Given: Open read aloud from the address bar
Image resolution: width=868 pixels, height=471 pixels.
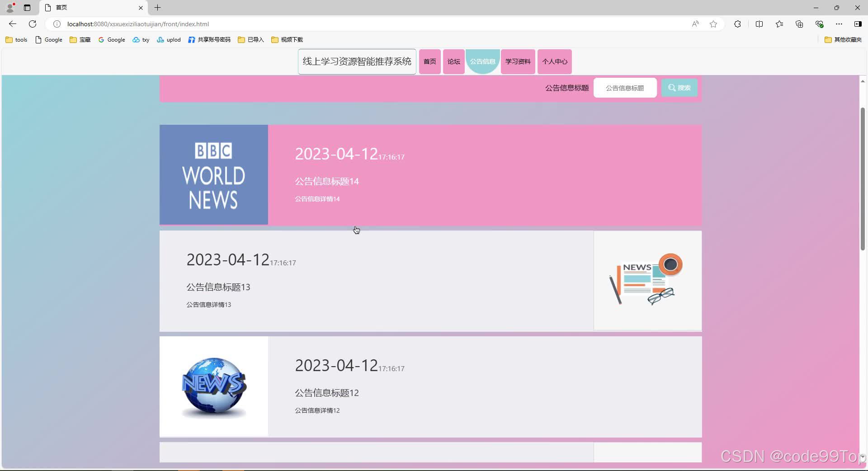Looking at the screenshot, I should [695, 24].
